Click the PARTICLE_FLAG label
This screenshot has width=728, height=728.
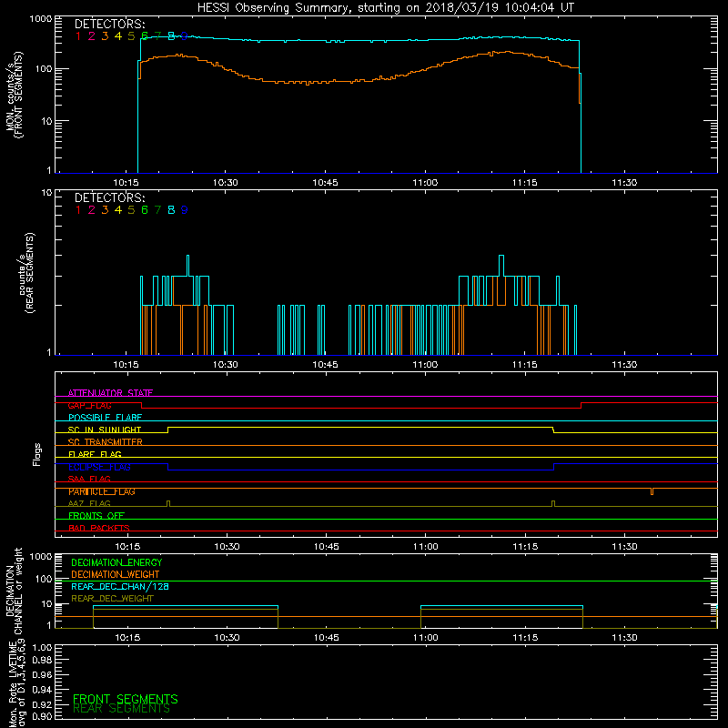[x=102, y=491]
